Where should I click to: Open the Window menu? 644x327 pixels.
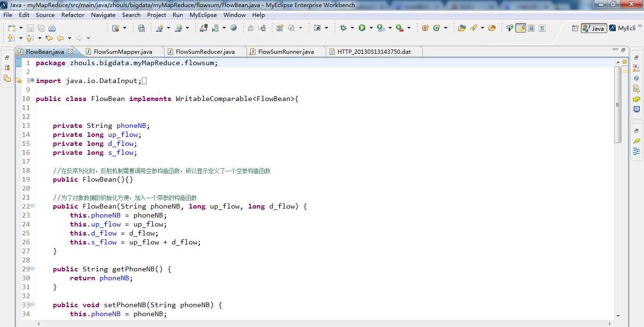[x=234, y=15]
